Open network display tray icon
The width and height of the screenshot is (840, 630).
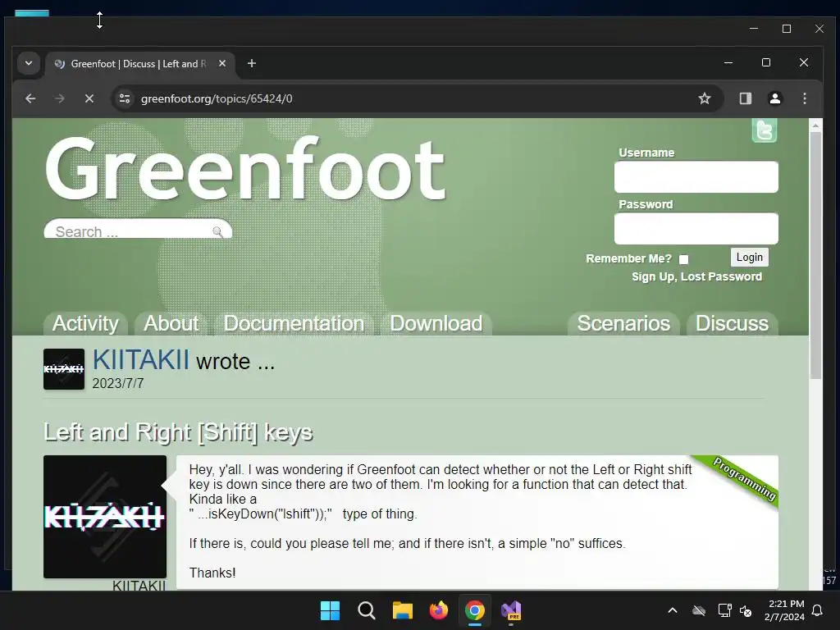(724, 610)
